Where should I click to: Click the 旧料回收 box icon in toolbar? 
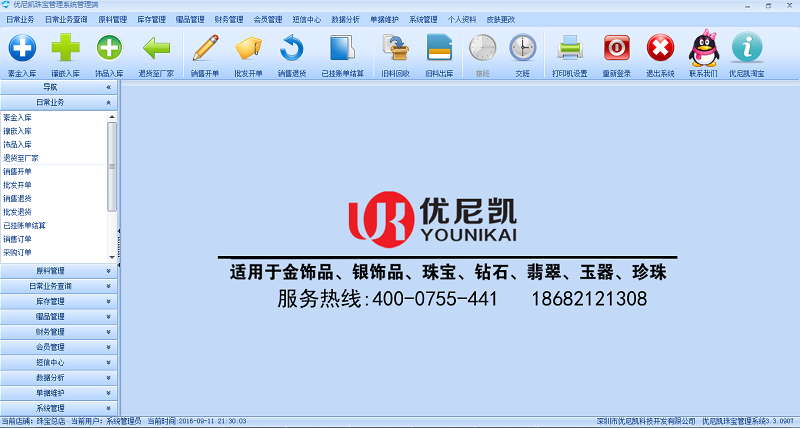(395, 48)
